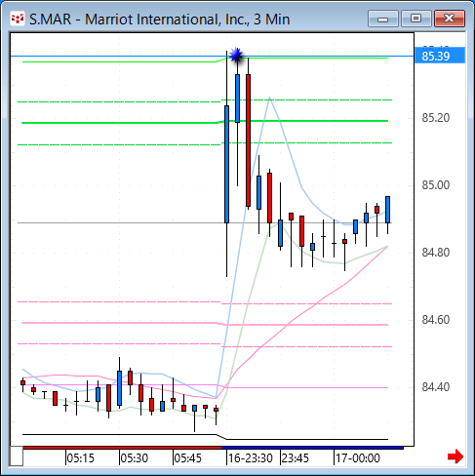
Task: Click the 85.00 price axis label
Action: point(436,185)
